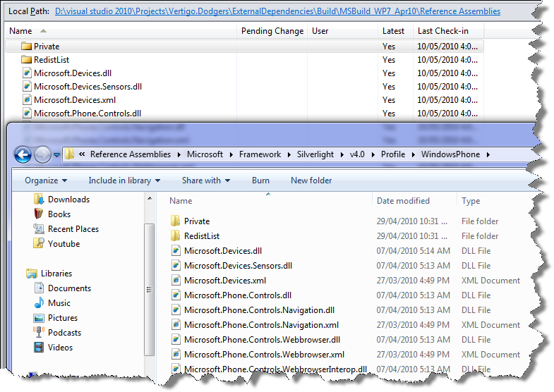Go to Reference Assemblies breadcrumb

tap(131, 154)
